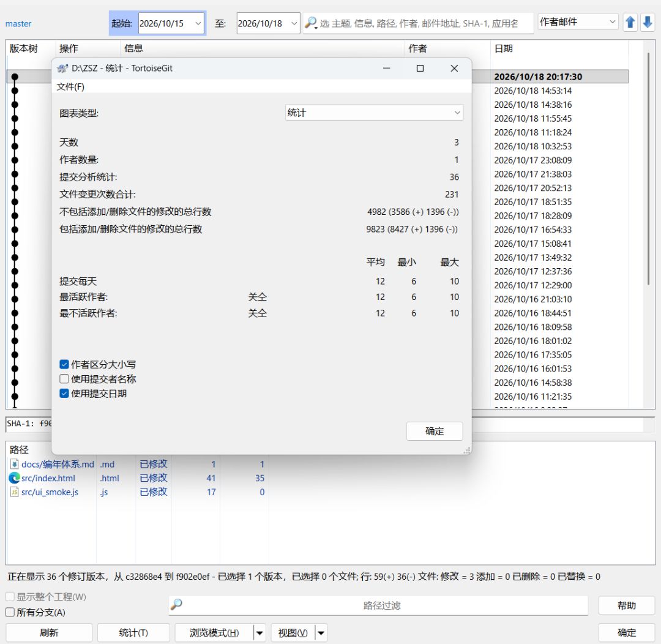Open the 文件(F) menu

click(x=70, y=87)
